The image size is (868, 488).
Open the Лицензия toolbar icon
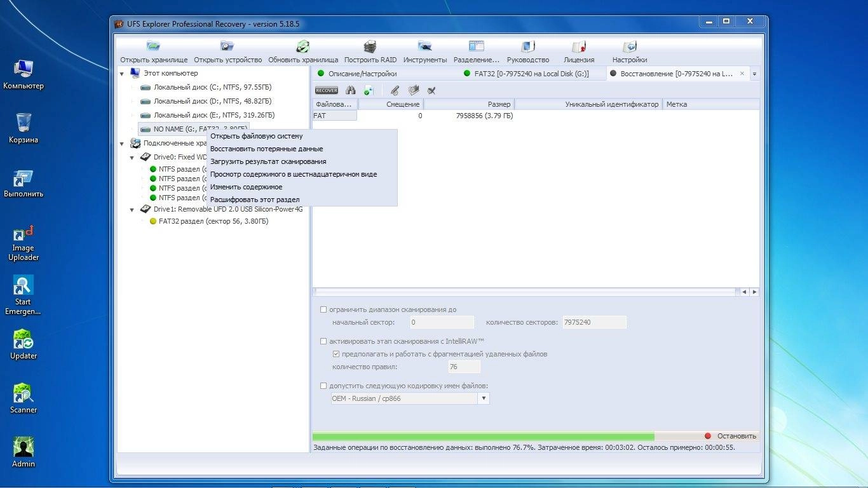(579, 46)
